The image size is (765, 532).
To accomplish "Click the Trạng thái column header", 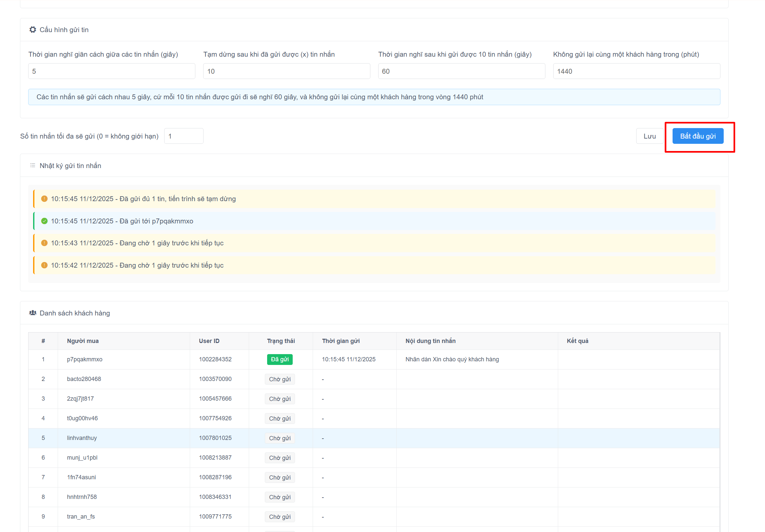I will (281, 341).
